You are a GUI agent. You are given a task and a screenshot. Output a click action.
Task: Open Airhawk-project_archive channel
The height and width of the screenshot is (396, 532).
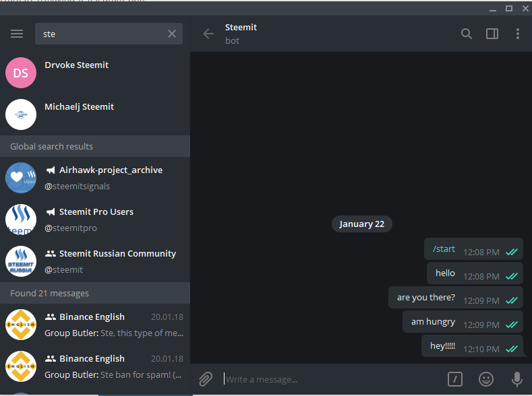[95, 178]
